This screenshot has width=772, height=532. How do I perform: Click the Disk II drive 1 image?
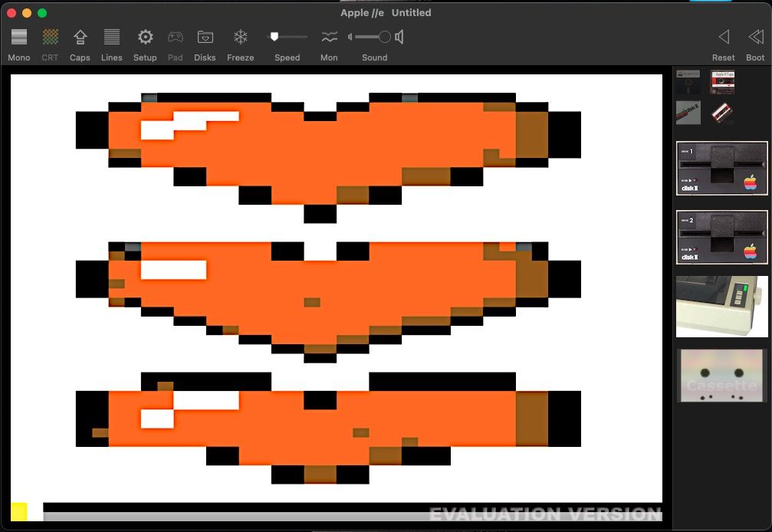click(x=721, y=169)
